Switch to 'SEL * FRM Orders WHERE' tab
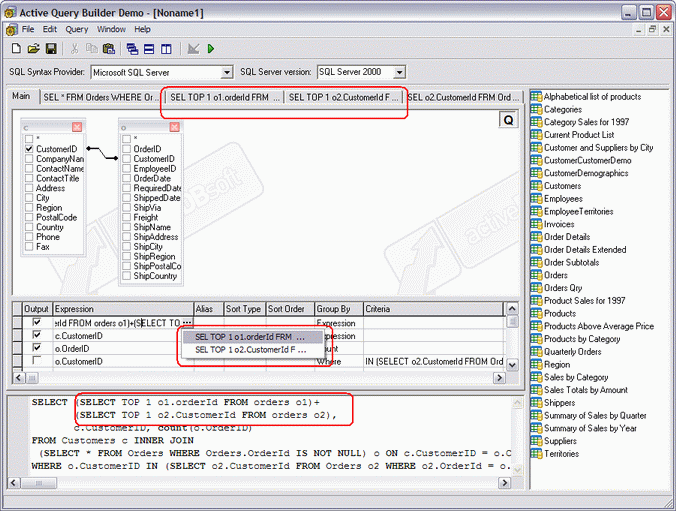 tap(102, 97)
